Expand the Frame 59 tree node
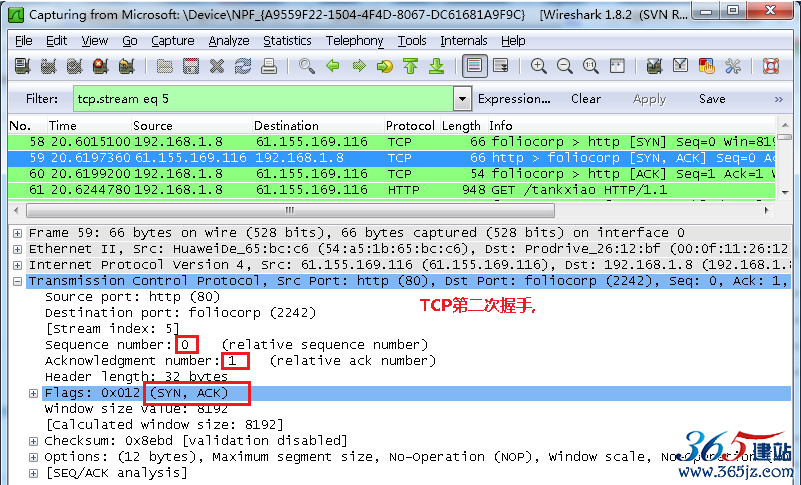The width and height of the screenshot is (801, 485). point(17,234)
